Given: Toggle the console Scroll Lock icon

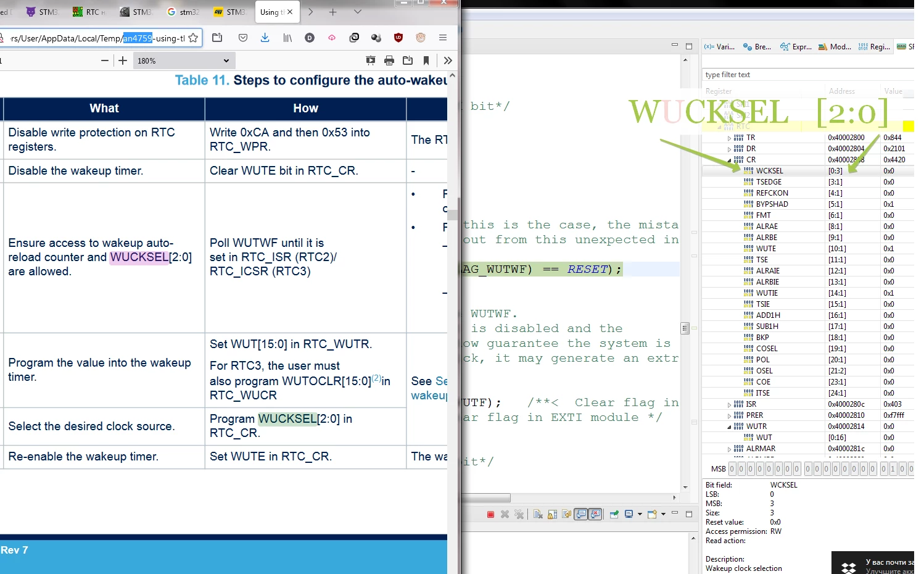Looking at the screenshot, I should 552,514.
